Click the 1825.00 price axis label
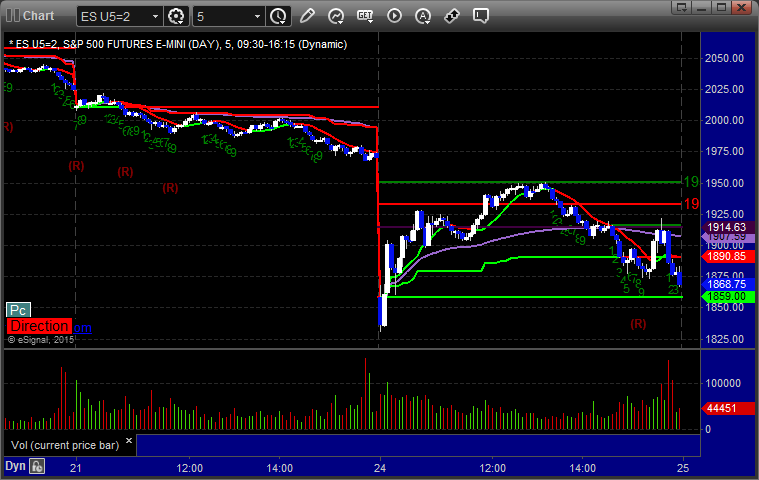Image resolution: width=759 pixels, height=480 pixels. click(724, 339)
